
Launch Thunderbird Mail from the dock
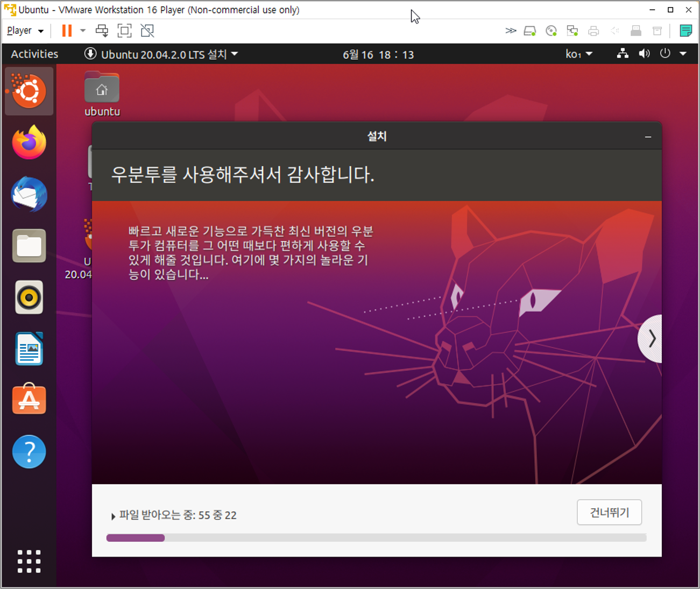[29, 194]
